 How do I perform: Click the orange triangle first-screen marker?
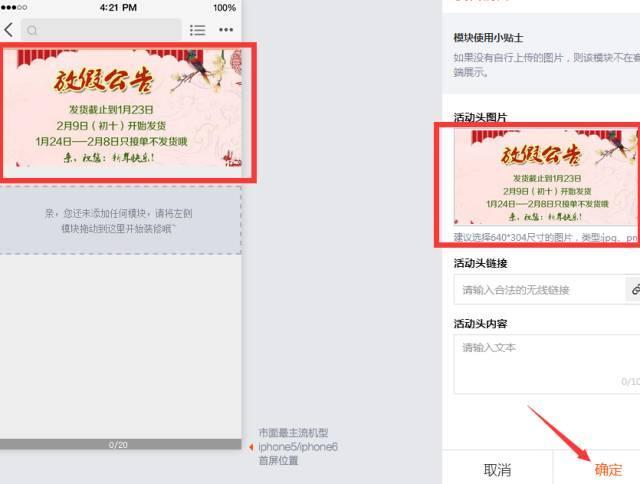[x=251, y=446]
